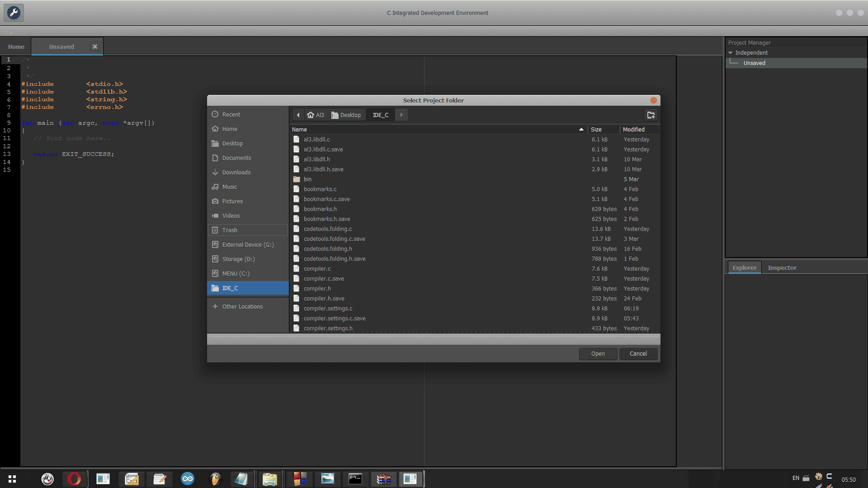Navigate to the Al3 home breadcrumb

(316, 115)
